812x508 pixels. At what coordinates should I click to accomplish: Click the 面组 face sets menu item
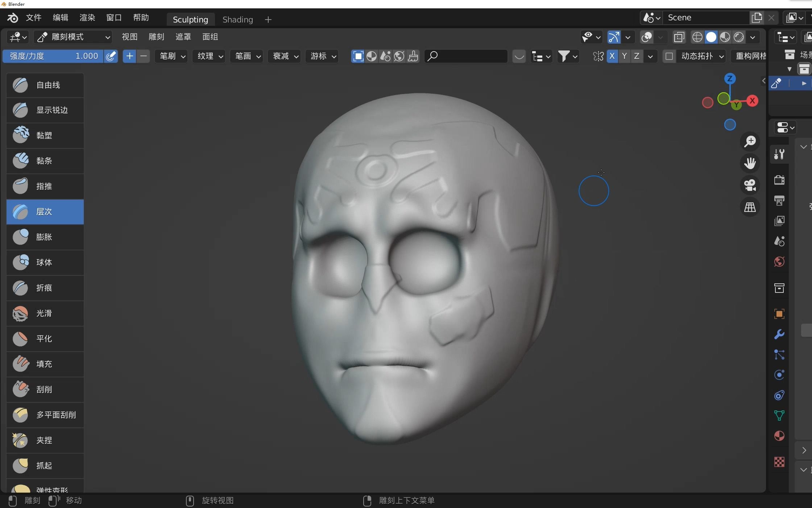pyautogui.click(x=210, y=37)
